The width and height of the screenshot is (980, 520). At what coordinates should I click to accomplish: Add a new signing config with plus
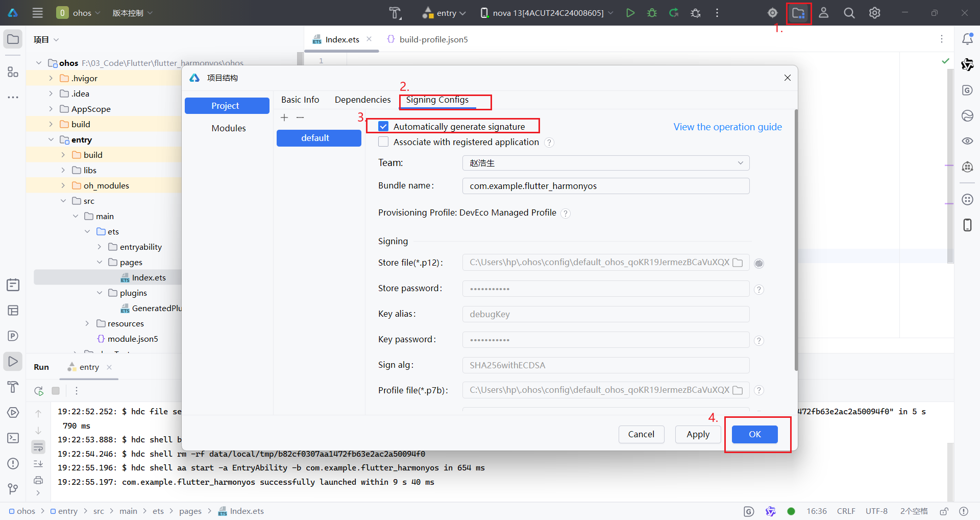284,117
